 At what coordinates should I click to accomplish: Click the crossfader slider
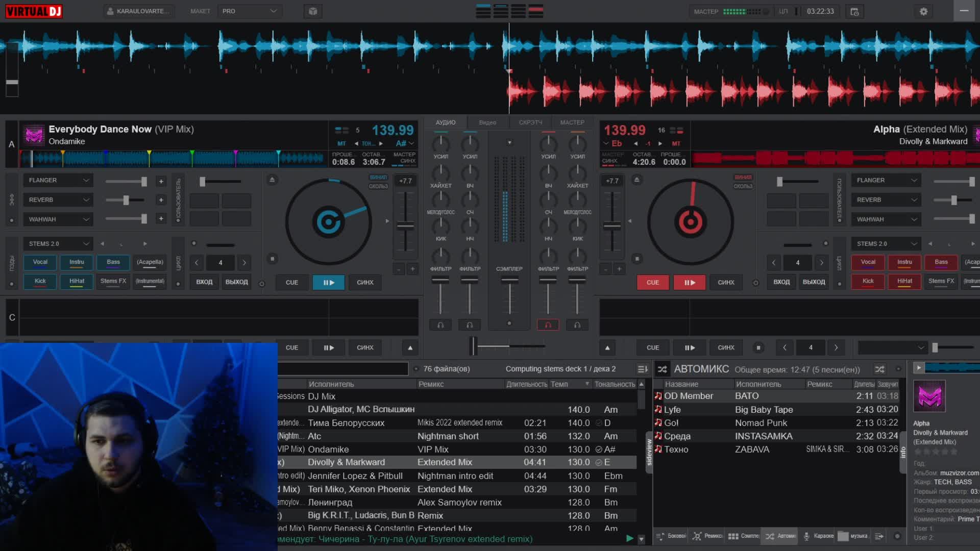tap(473, 346)
